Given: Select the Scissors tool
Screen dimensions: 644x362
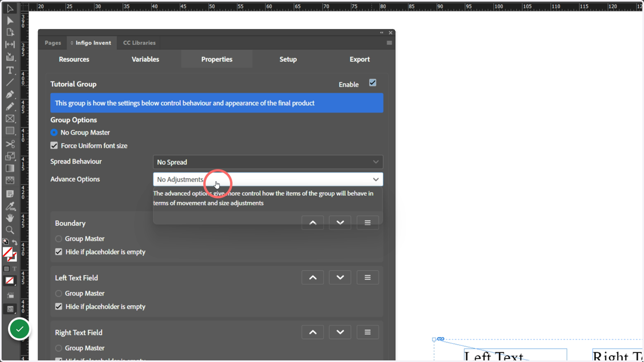Looking at the screenshot, I should point(10,144).
